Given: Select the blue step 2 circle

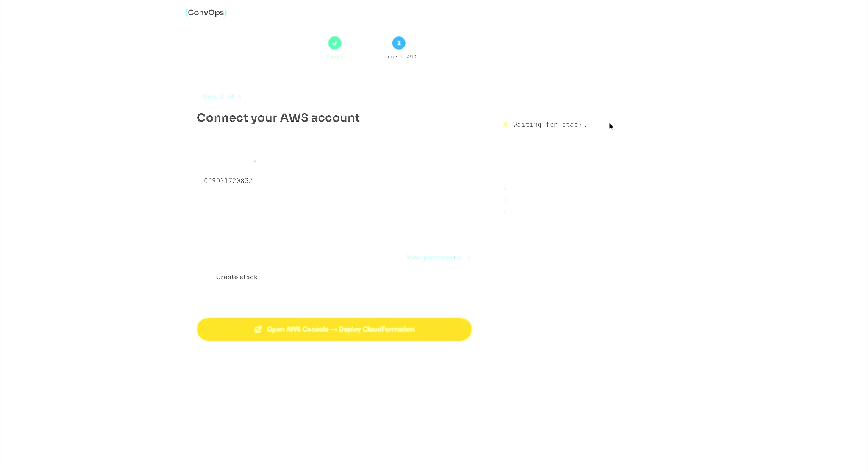Looking at the screenshot, I should [x=399, y=43].
